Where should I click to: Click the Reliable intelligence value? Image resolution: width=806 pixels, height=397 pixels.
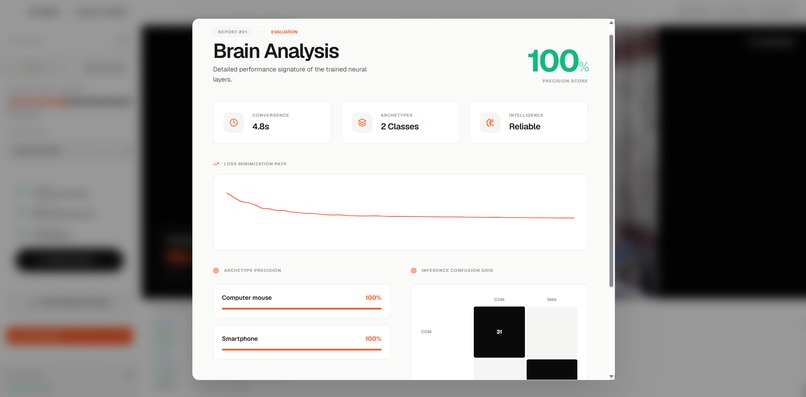click(524, 127)
